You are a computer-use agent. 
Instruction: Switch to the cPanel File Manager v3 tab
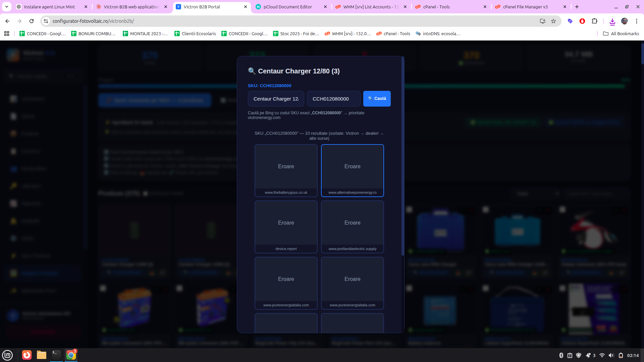525,7
